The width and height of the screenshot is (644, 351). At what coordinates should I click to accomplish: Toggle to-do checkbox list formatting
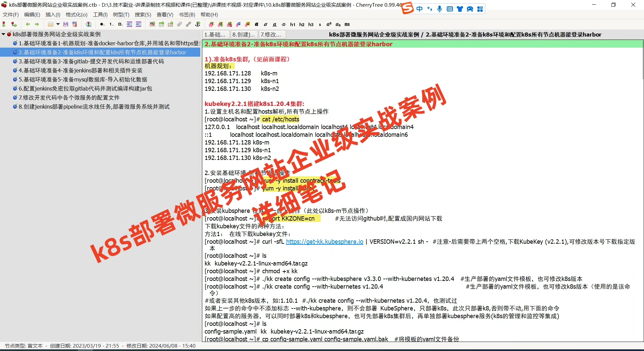click(120, 24)
